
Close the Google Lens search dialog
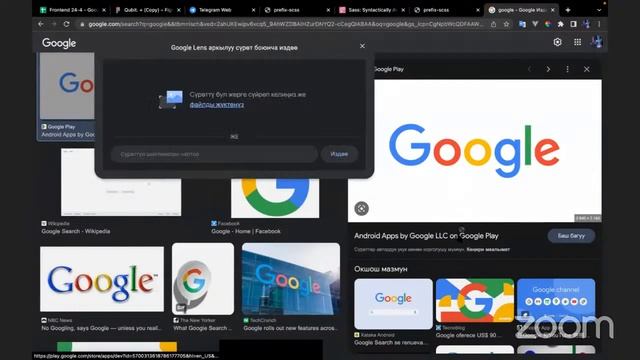coord(362,46)
